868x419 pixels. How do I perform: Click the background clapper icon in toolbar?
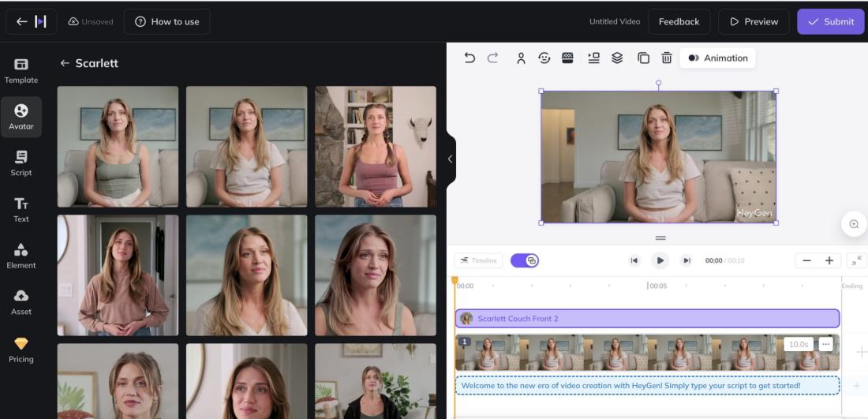[567, 58]
